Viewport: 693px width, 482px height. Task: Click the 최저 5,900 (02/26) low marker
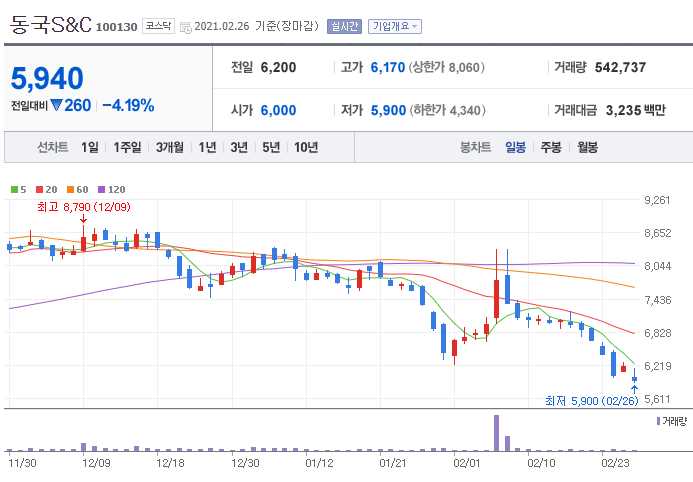pos(591,401)
